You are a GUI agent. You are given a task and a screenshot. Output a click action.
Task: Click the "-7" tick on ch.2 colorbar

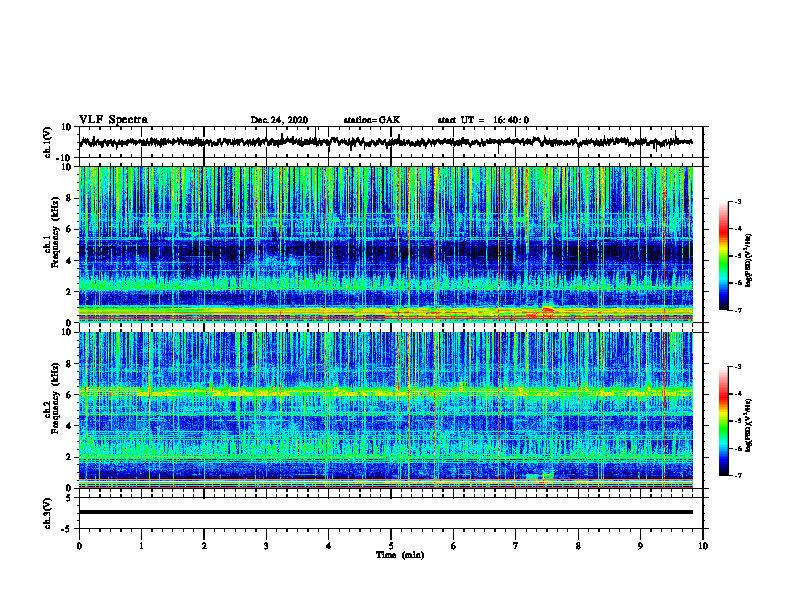[737, 476]
